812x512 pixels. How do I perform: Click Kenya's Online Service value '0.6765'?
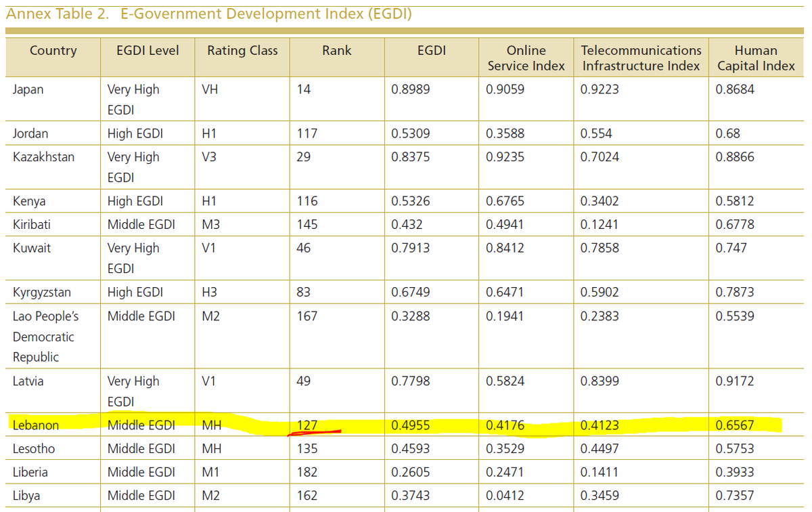[505, 201]
